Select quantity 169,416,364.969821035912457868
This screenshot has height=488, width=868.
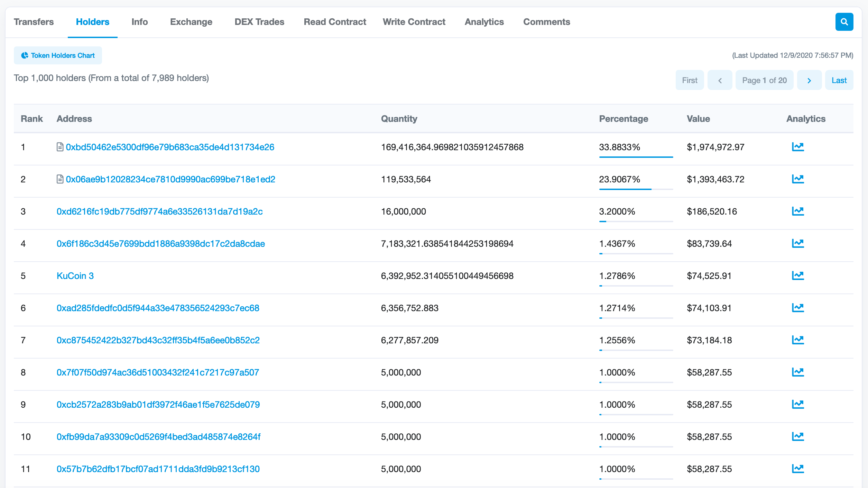pyautogui.click(x=452, y=147)
